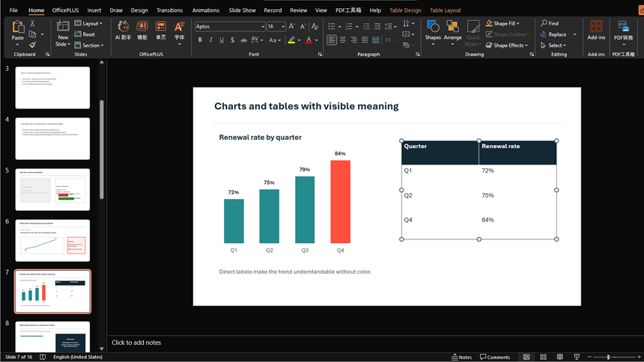Open the font size dropdown

pos(283,26)
